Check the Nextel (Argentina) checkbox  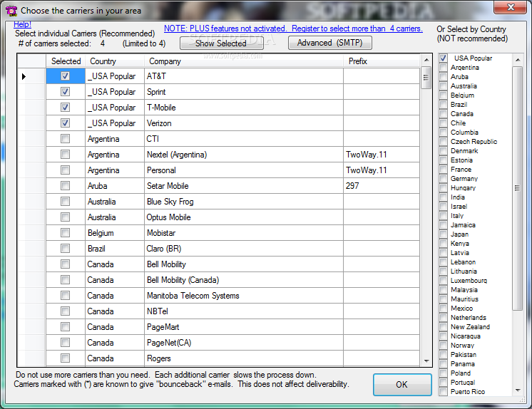pyautogui.click(x=65, y=155)
